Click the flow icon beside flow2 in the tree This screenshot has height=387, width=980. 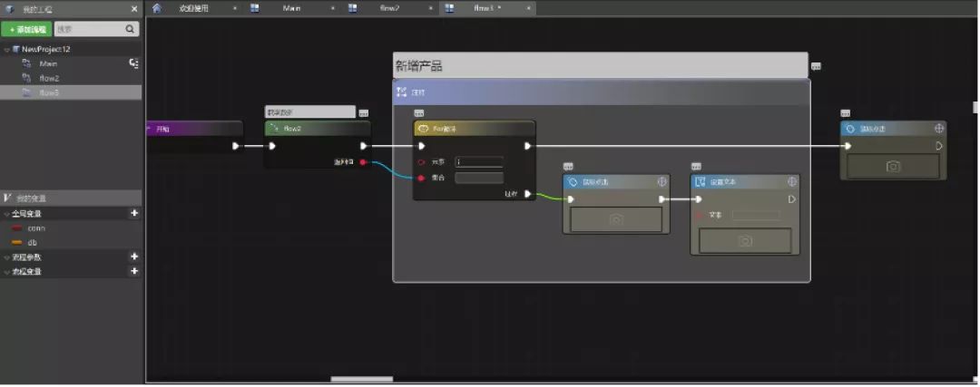(26, 78)
